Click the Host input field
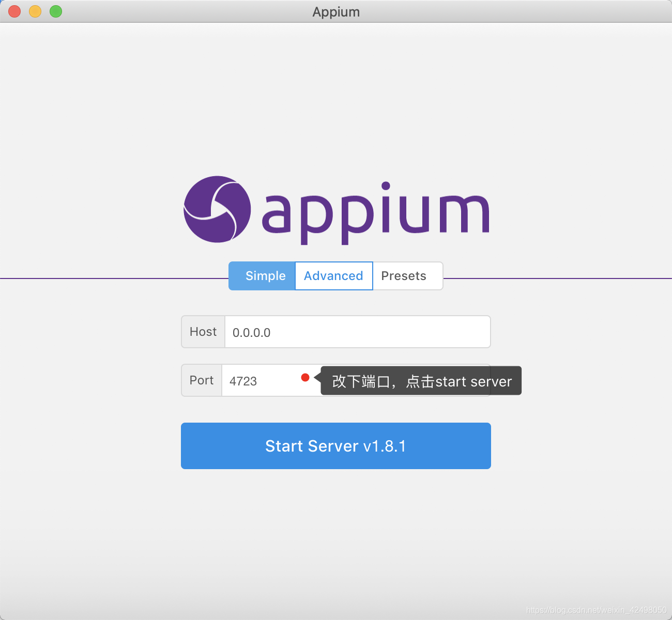The width and height of the screenshot is (672, 620). [x=357, y=332]
